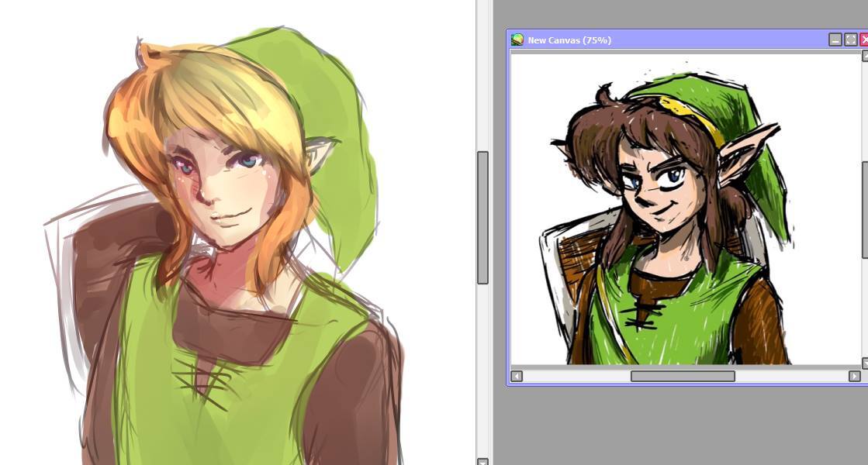Click scrollbar track above the left painting's thumb

(x=482, y=77)
